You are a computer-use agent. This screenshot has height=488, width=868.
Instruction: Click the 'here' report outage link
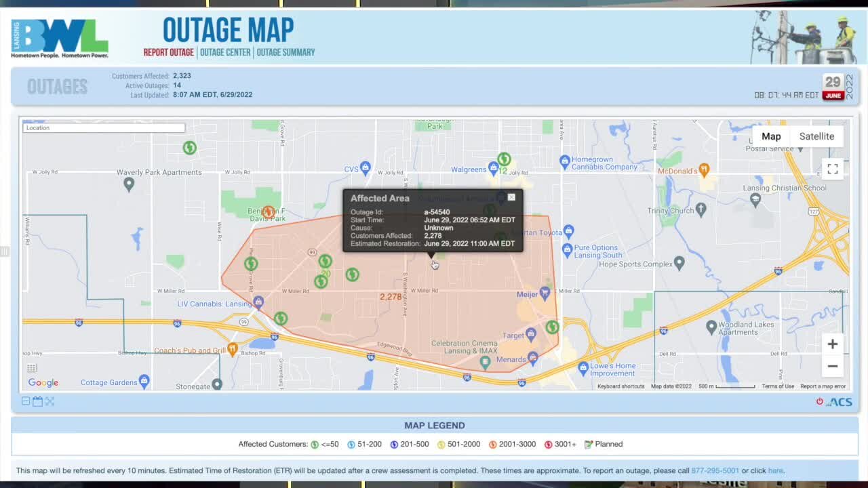(x=775, y=470)
